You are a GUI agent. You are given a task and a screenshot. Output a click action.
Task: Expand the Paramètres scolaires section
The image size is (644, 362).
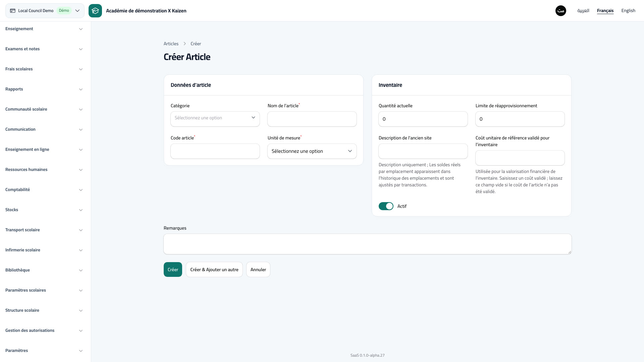[44, 290]
